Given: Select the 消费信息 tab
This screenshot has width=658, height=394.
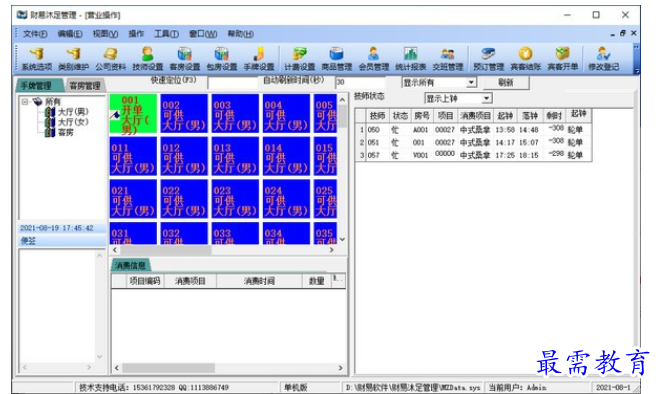Looking at the screenshot, I should coord(130,265).
